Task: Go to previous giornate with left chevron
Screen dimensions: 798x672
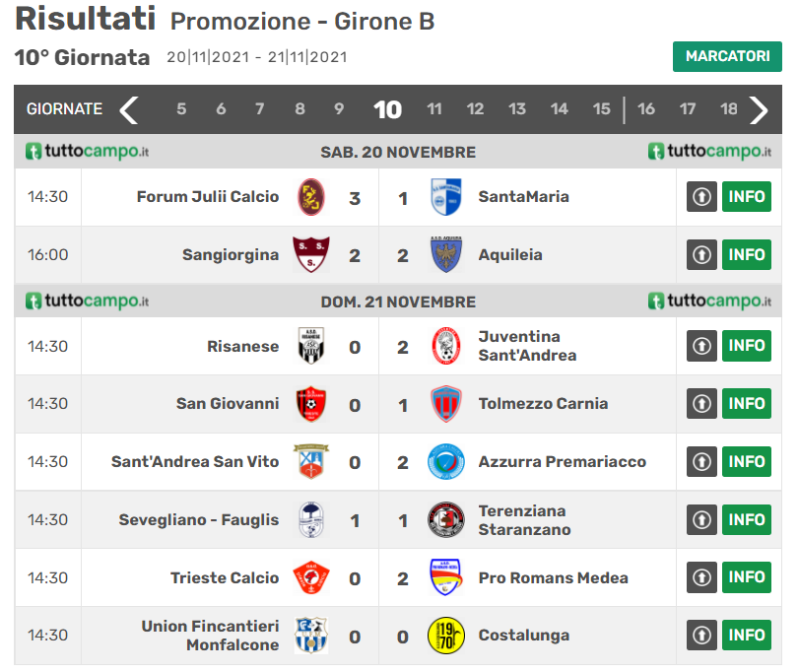Action: [x=128, y=109]
